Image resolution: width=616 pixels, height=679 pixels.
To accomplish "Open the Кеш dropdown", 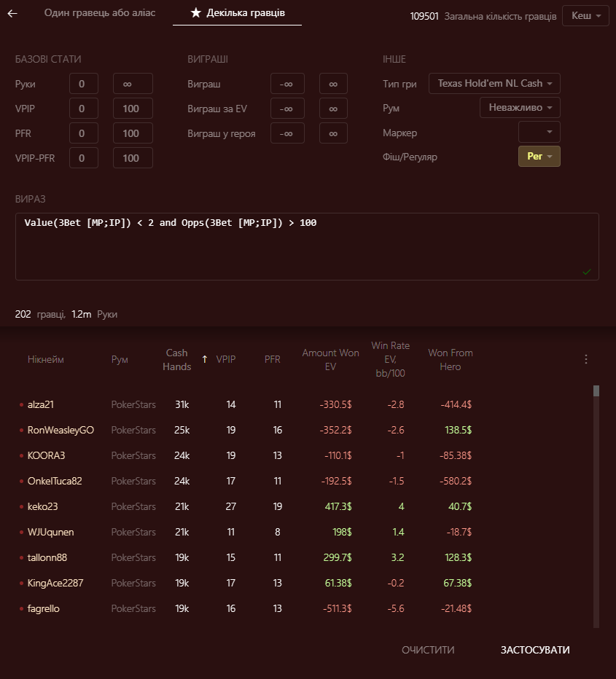I will pos(585,15).
